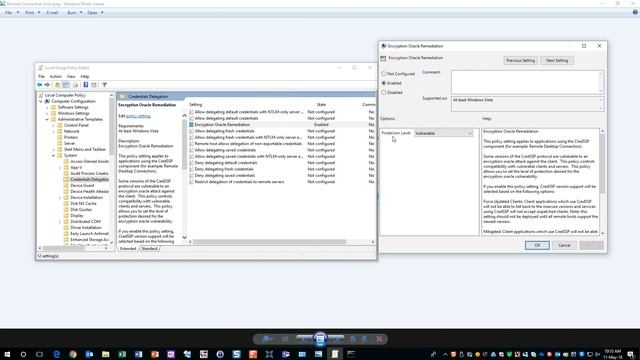
Task: Click the 'policy setting' edit link
Action: click(138, 116)
